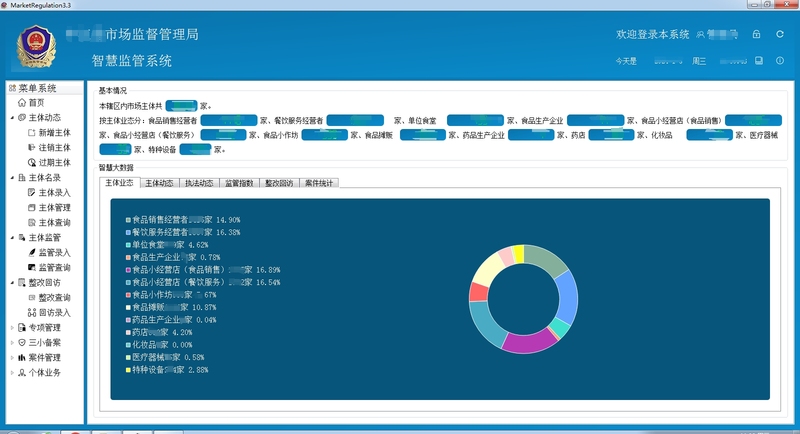
Task: Click the lock icon in the header
Action: point(756,34)
